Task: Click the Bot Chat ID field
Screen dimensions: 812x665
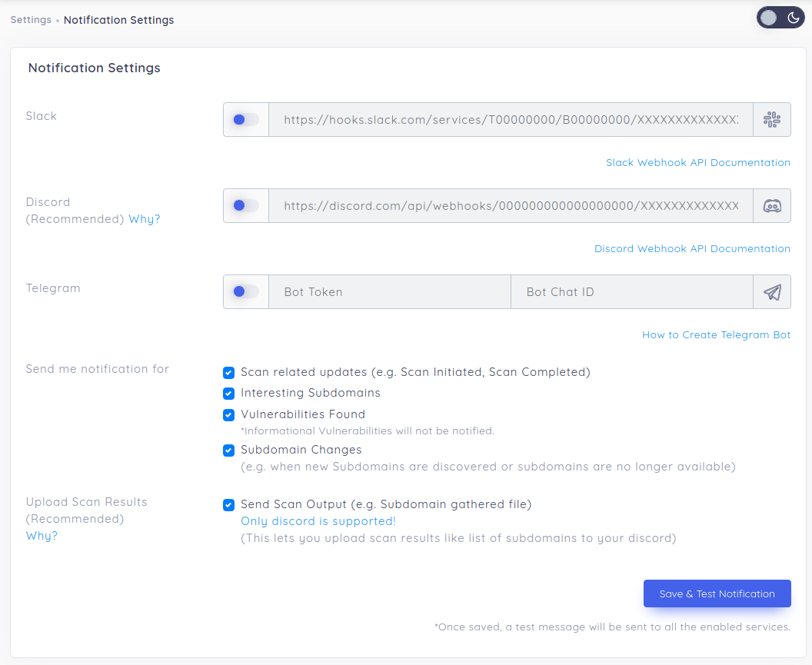Action: [631, 292]
